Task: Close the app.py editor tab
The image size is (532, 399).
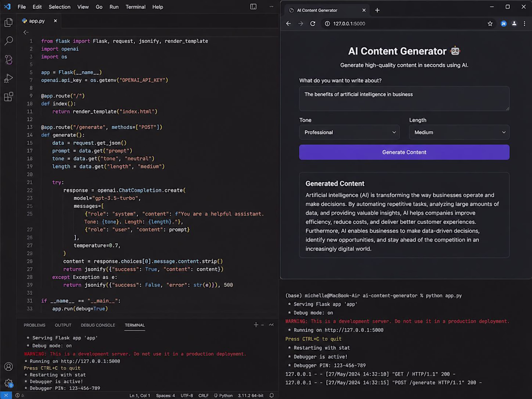Action: tap(55, 21)
